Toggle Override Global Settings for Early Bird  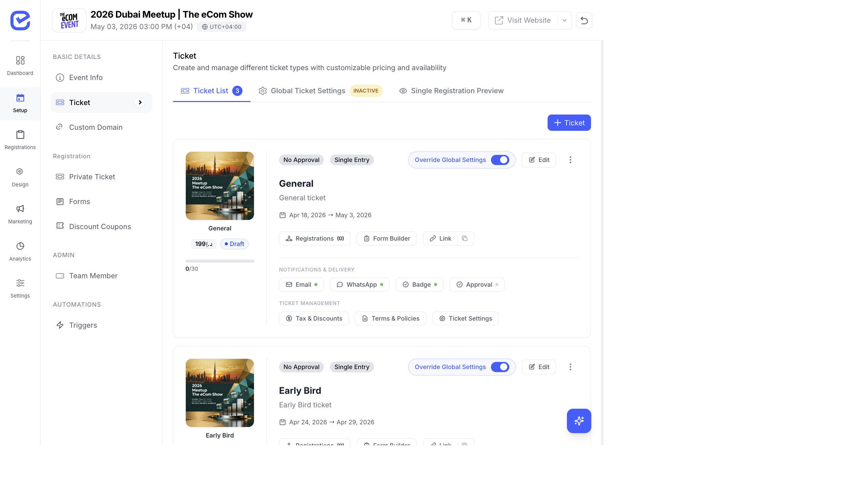(x=500, y=367)
